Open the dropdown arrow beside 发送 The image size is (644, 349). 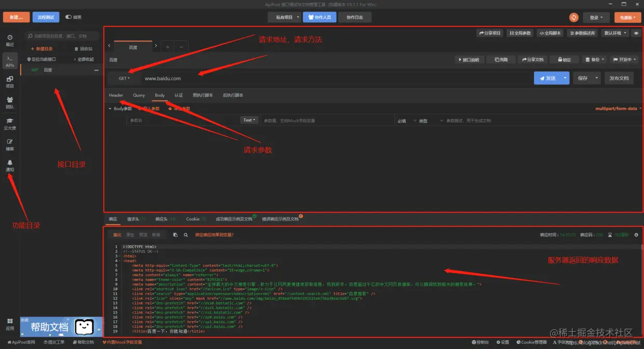(565, 78)
